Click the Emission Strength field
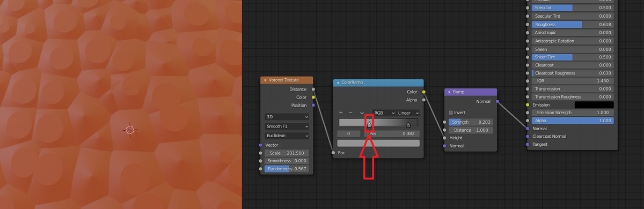 (x=573, y=113)
